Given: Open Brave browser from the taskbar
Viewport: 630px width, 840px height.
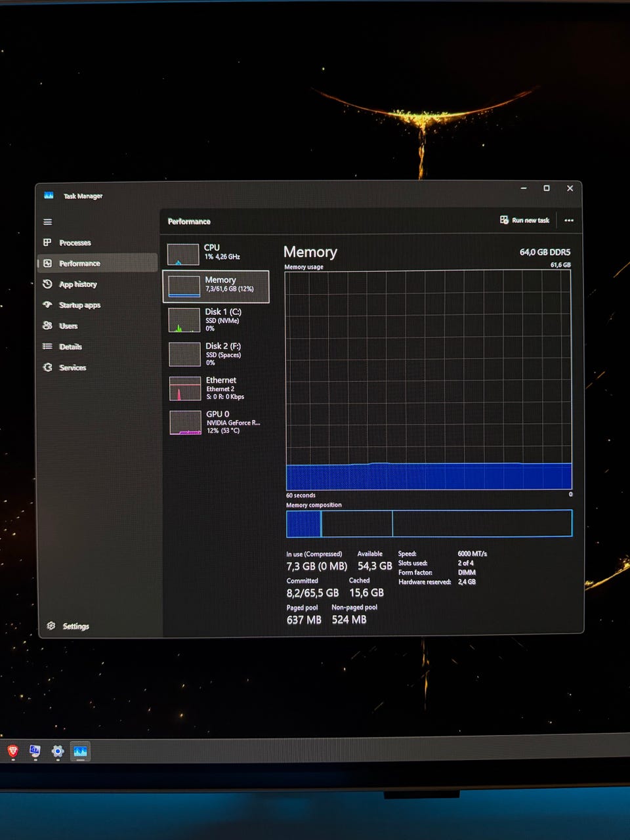Looking at the screenshot, I should click(x=12, y=751).
